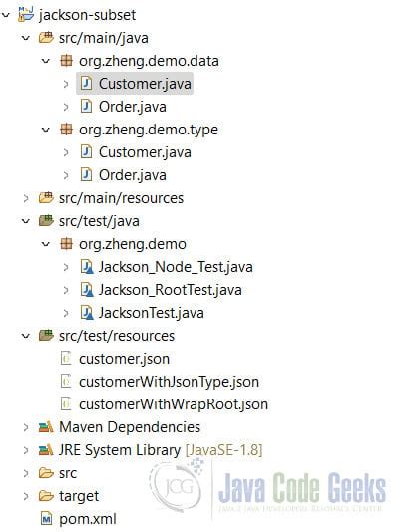Select the 'org.zheng.demo.data' package label
This screenshot has height=532, width=393.
[x=149, y=61]
